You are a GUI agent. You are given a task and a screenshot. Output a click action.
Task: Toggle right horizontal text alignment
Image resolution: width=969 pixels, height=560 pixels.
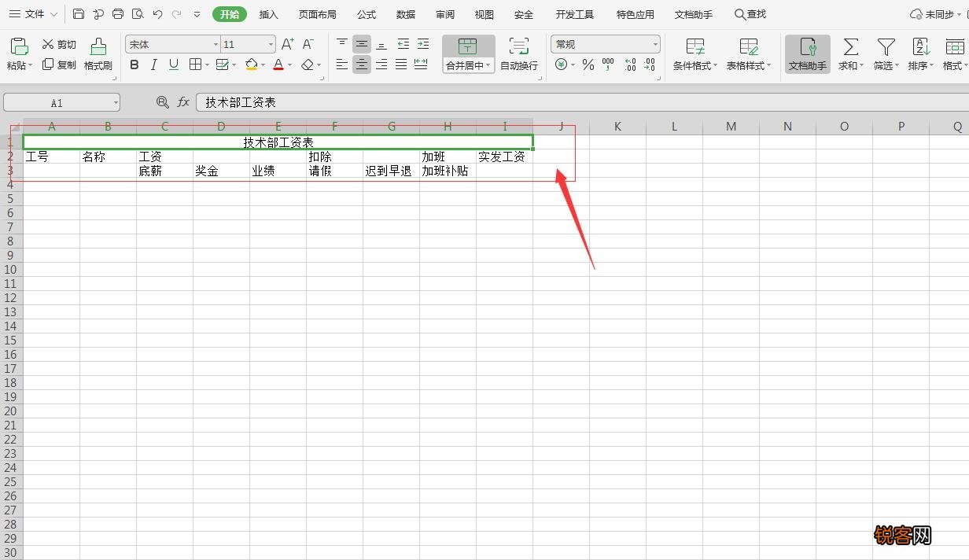[x=381, y=64]
